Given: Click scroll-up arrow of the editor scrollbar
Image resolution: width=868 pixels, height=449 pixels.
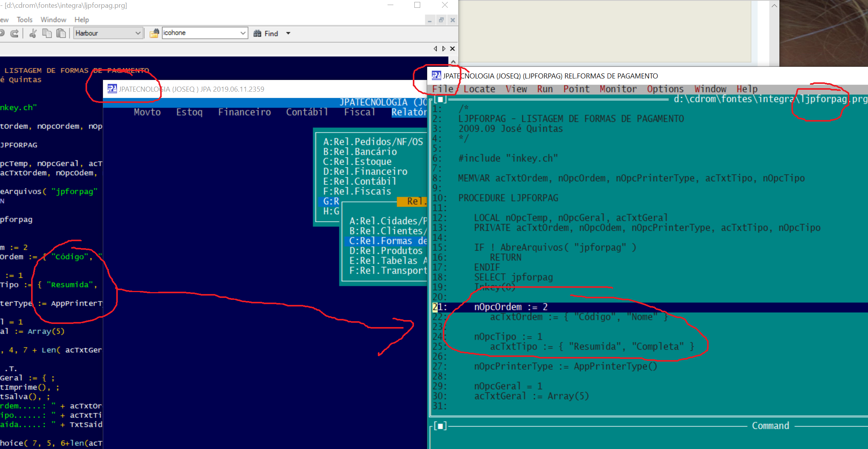Looking at the screenshot, I should tap(453, 61).
